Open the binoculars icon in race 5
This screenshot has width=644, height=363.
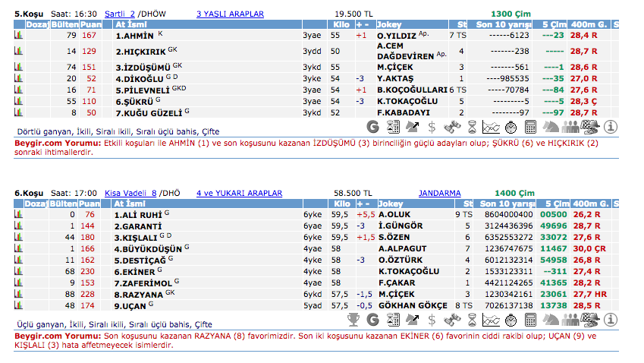[x=451, y=126]
